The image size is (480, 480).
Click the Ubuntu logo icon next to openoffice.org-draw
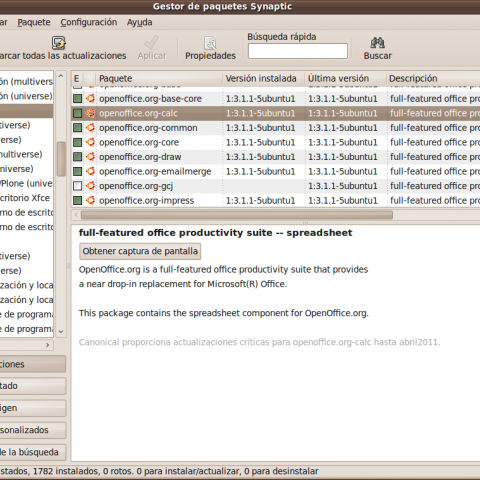coord(90,157)
